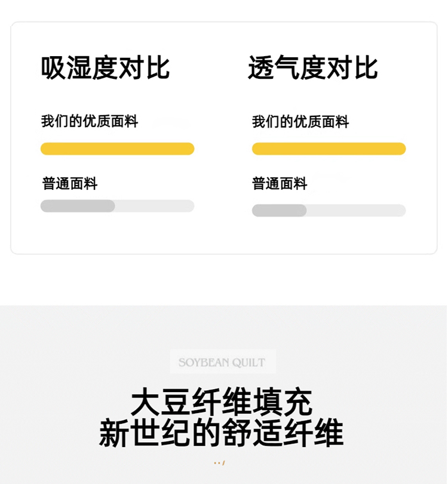Viewport: 448px width, 484px height.
Task: Select 普通面料 label in 吸湿度对比 column
Action: [x=70, y=184]
